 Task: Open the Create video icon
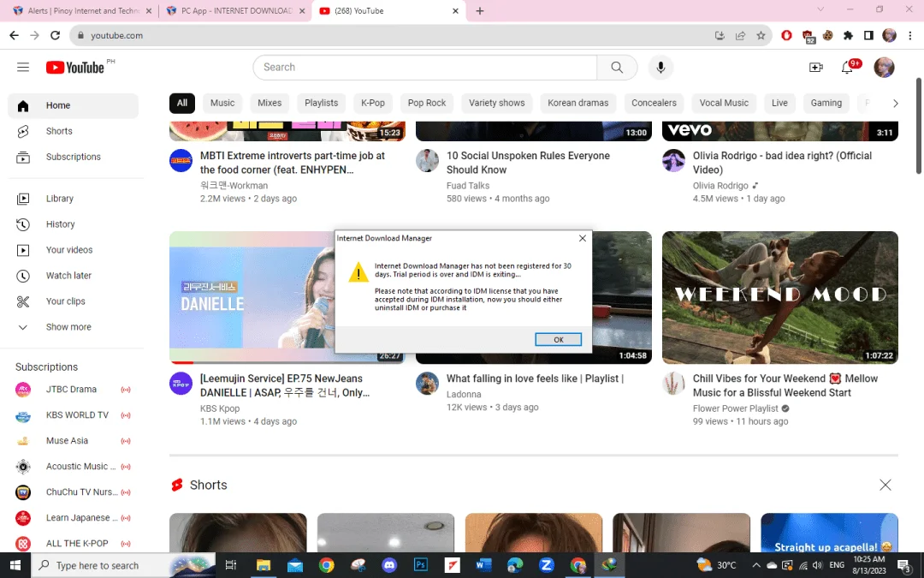(815, 68)
